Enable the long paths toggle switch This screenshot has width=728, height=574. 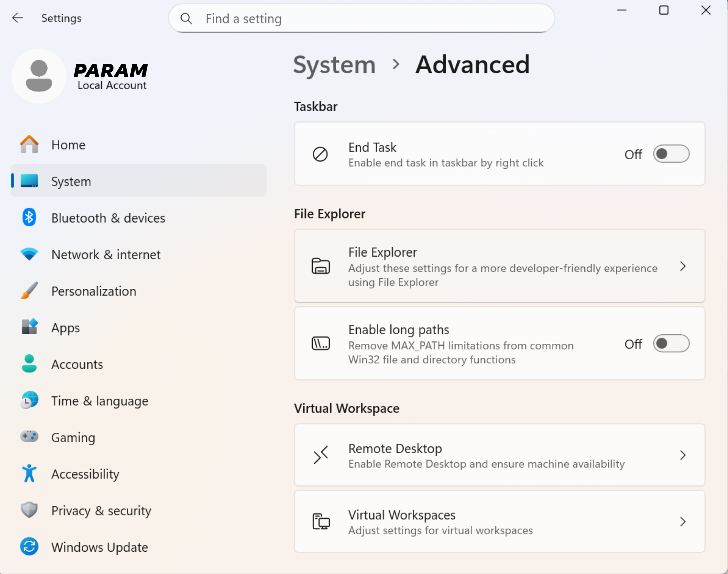(x=671, y=343)
